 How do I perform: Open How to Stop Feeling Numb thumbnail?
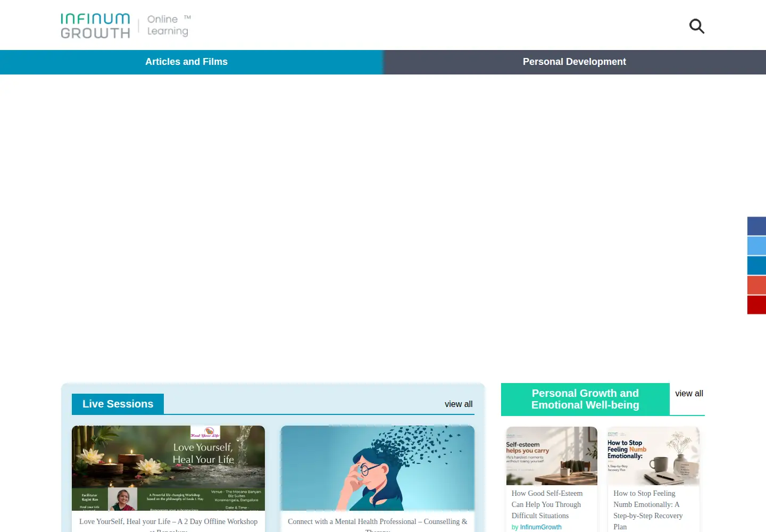653,456
